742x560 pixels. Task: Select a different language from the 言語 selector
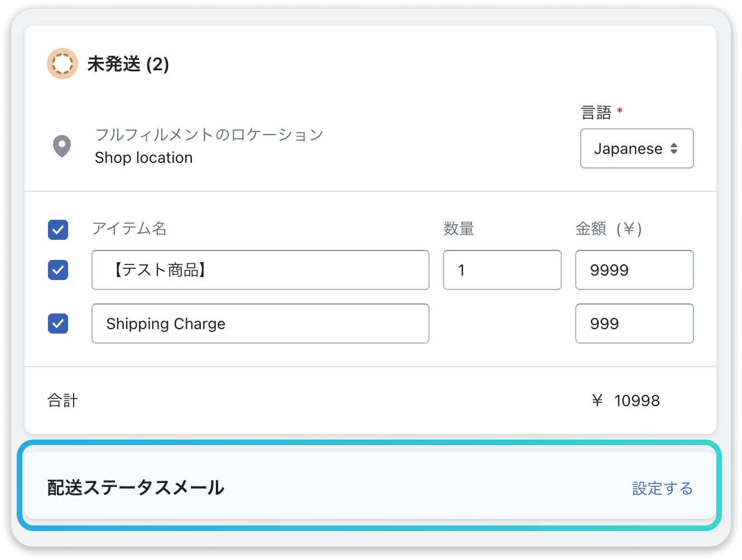point(637,148)
